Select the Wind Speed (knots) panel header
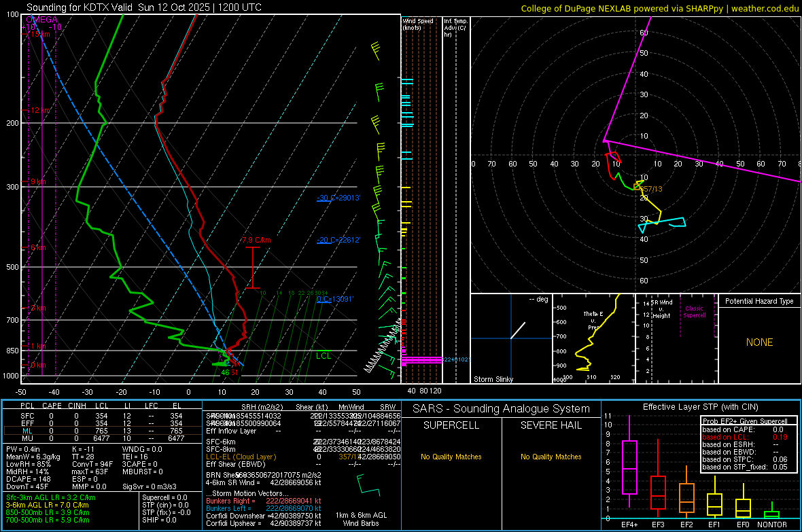Viewport: 802px width, 532px height. [417, 24]
